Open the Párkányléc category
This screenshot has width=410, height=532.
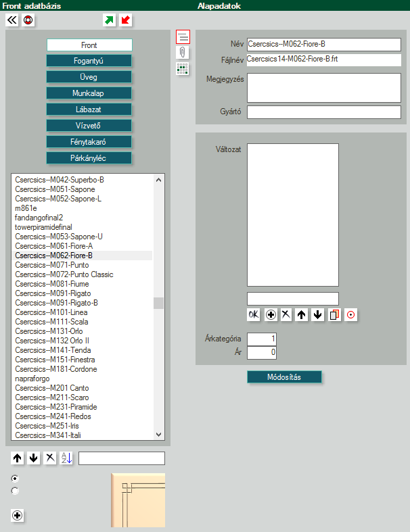click(89, 158)
